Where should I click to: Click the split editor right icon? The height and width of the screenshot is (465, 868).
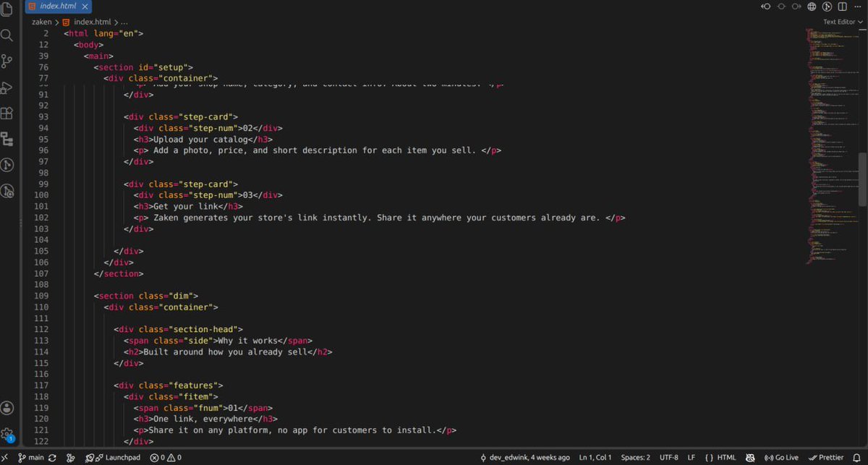843,7
